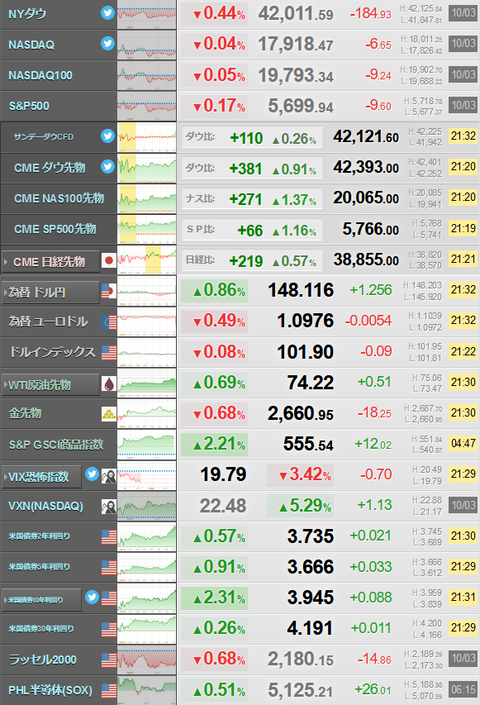Open the CME NAS100先物 mini chart
Viewport: 480px width, 705px height.
[x=147, y=198]
